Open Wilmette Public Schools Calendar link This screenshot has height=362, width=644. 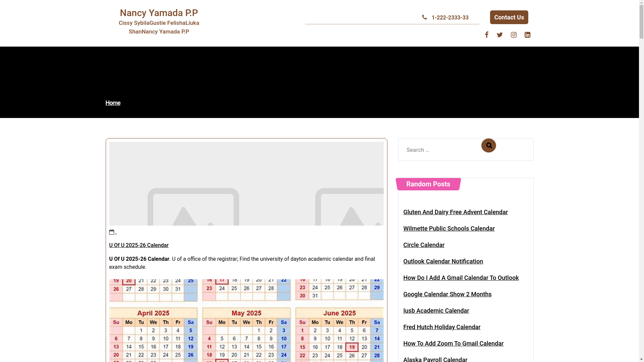tap(449, 229)
